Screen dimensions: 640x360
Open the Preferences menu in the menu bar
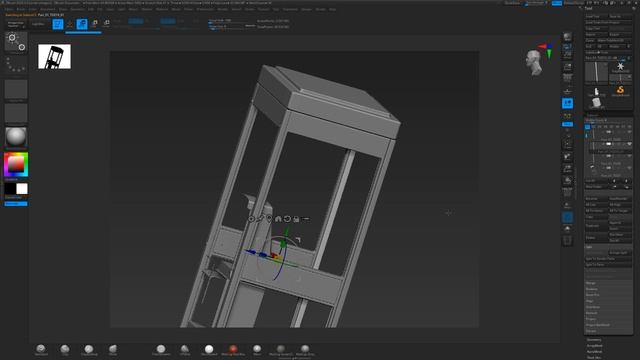pyautogui.click(x=205, y=9)
